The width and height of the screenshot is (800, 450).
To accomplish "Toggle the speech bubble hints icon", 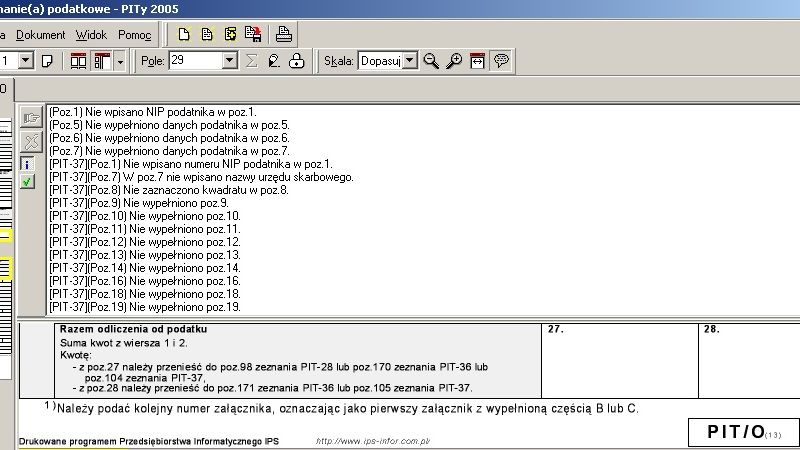I will 501,61.
